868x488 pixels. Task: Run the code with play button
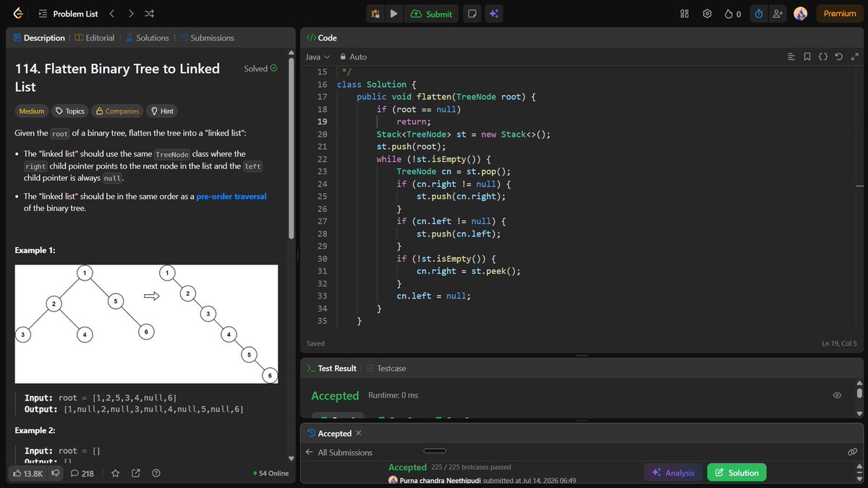click(x=393, y=14)
